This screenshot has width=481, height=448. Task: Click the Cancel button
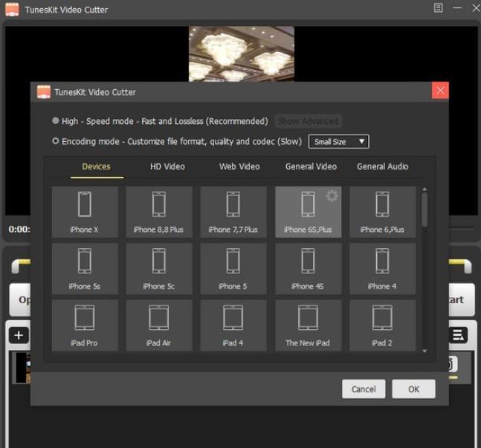(x=364, y=389)
